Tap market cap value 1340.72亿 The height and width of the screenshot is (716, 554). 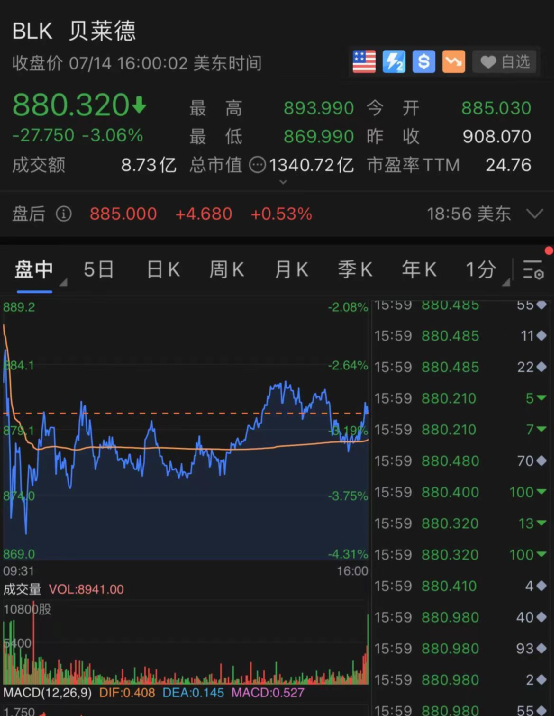311,165
